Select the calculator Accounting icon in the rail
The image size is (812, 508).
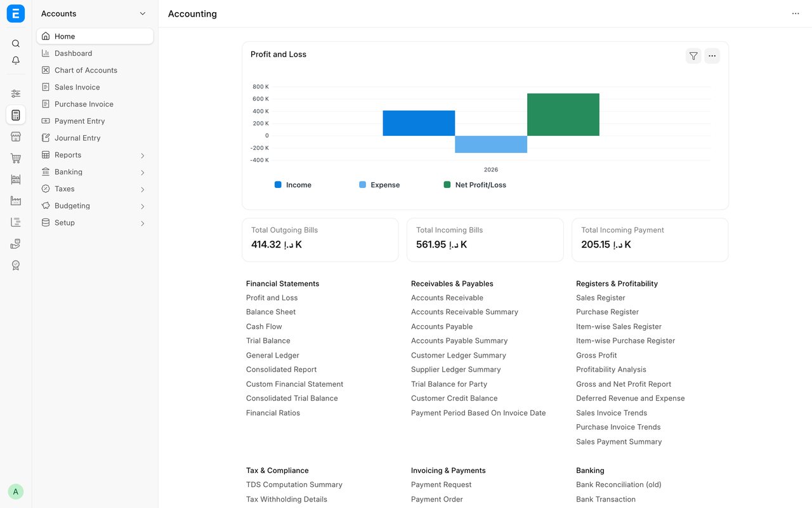coord(16,115)
